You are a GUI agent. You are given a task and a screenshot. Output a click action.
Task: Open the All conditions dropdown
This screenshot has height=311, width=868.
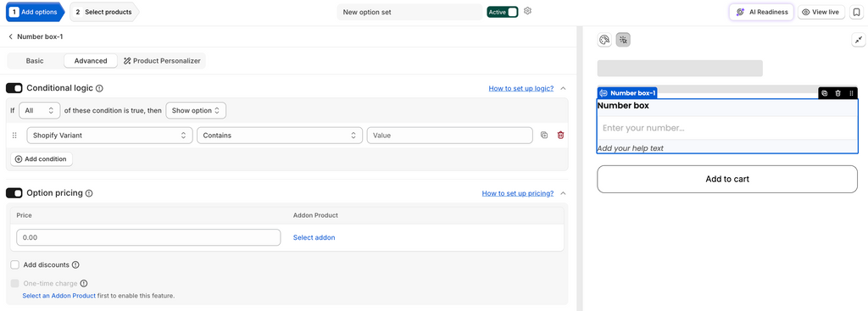click(x=39, y=111)
